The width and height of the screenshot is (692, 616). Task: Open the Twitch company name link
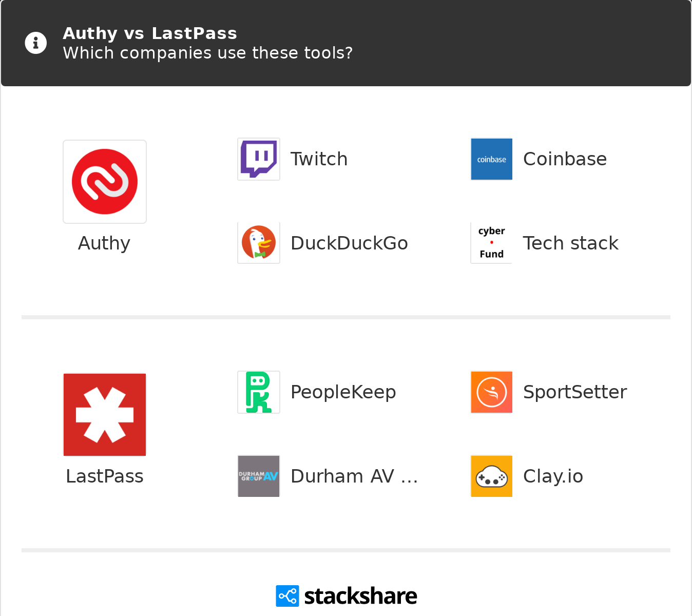tap(319, 159)
